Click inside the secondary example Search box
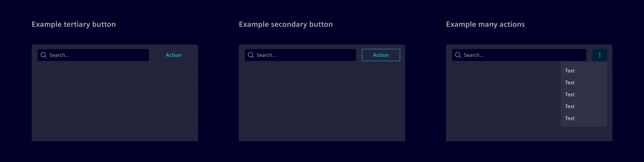Screen dimensions: 644x162 click(x=300, y=55)
